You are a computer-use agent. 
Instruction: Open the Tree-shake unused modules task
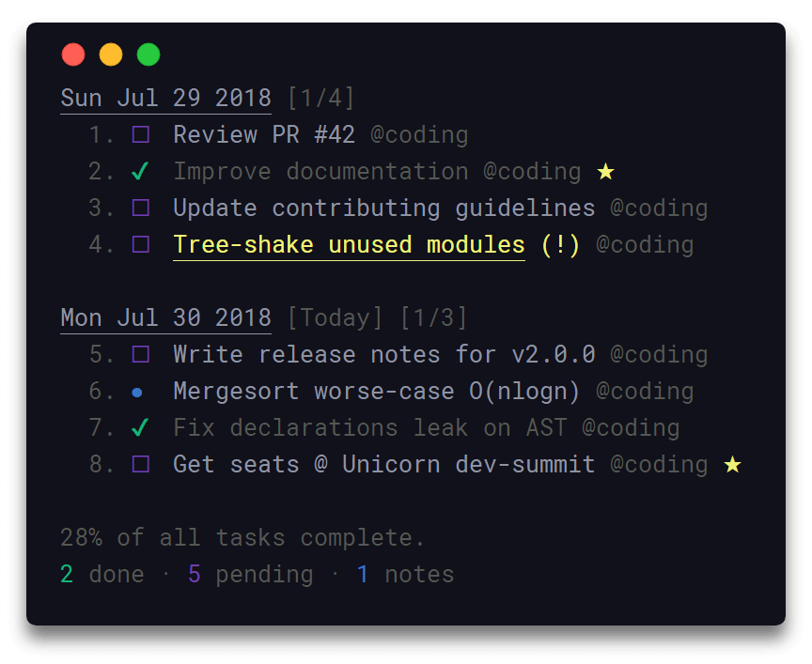349,245
